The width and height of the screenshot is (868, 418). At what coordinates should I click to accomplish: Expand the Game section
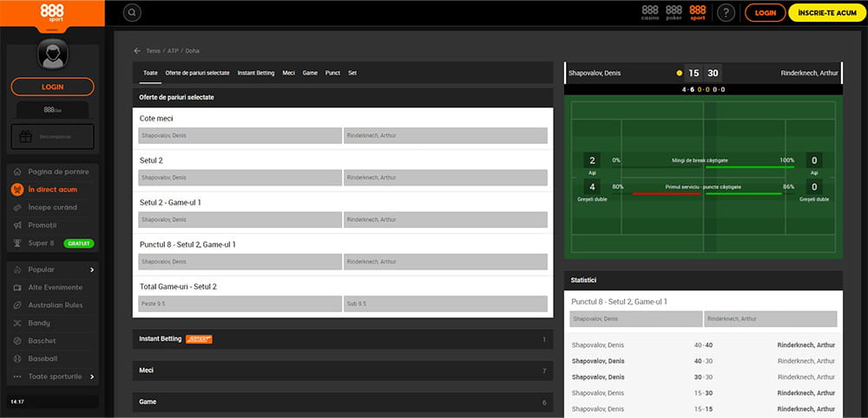pos(343,402)
